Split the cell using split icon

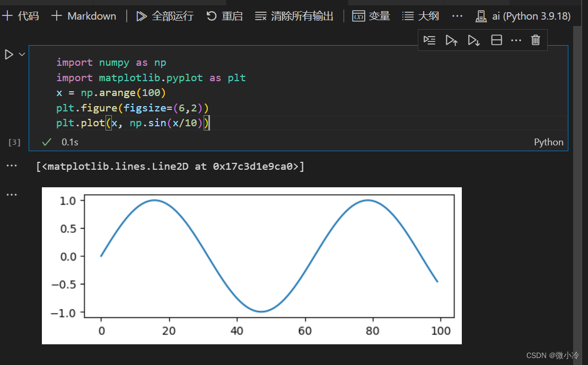pyautogui.click(x=496, y=40)
